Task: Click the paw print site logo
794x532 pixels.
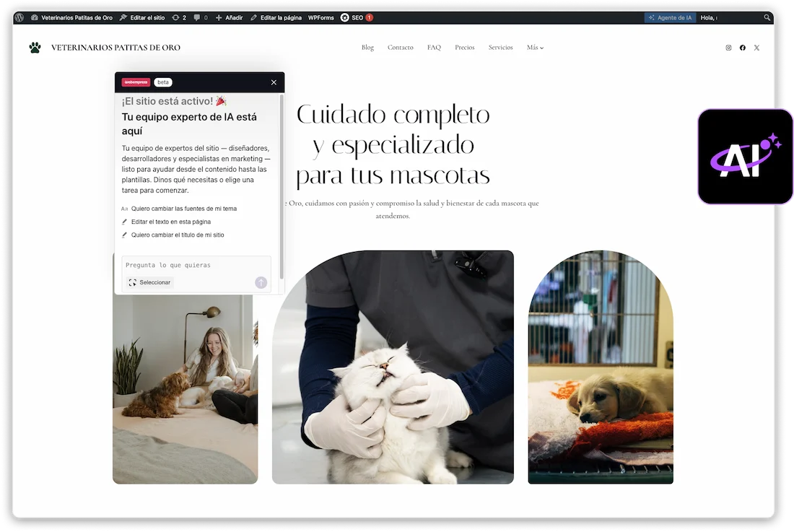Action: (x=34, y=46)
